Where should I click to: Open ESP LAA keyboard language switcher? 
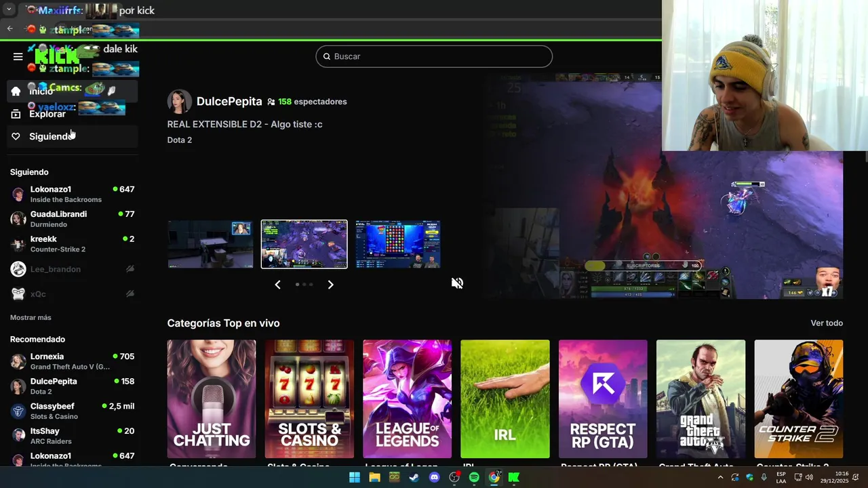781,477
